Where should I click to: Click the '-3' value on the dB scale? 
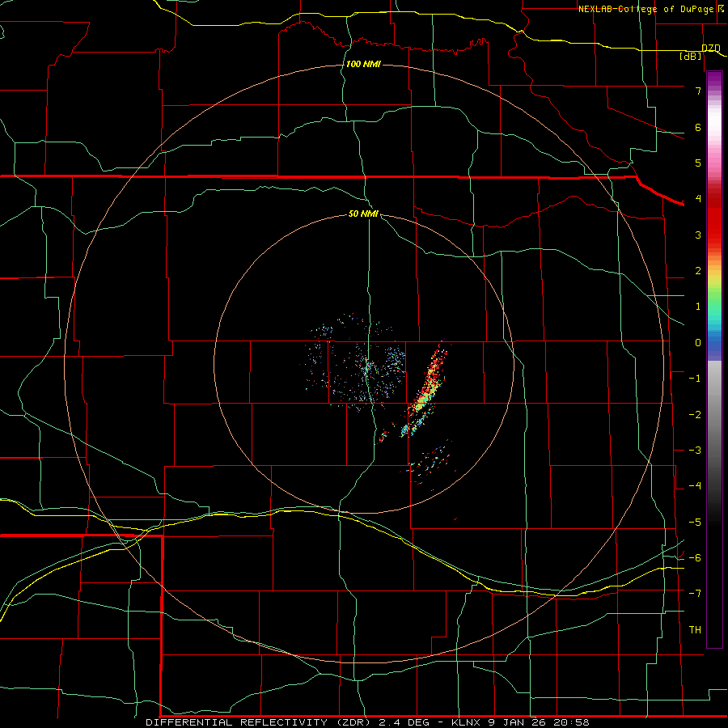(x=695, y=451)
